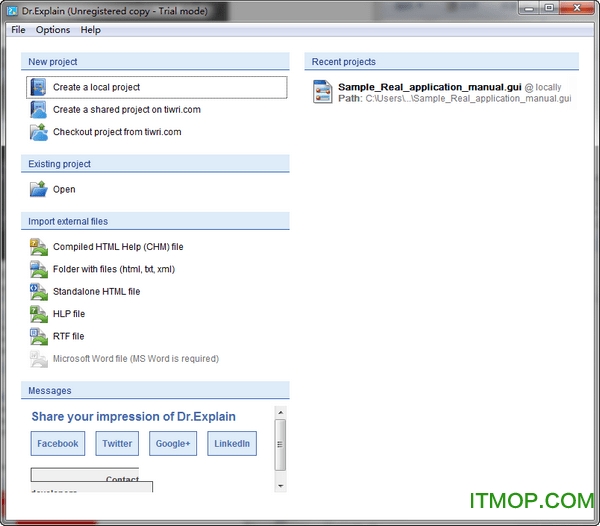Open the File menu
Screen dimensions: 600x526
click(18, 30)
